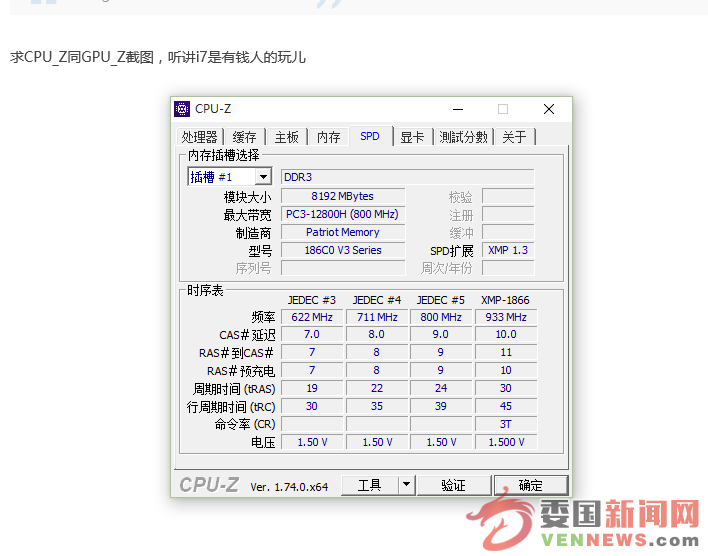This screenshot has width=708, height=556.
Task: Open the 主板 tab
Action: point(287,137)
